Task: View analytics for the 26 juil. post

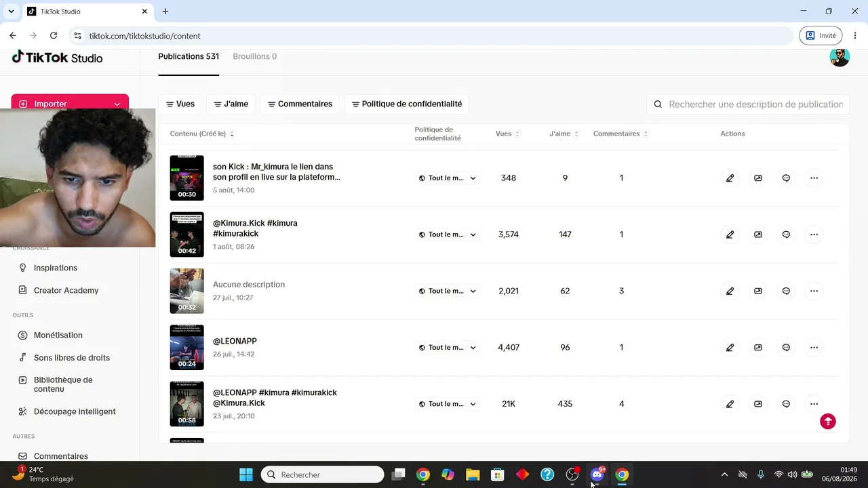Action: coord(758,348)
